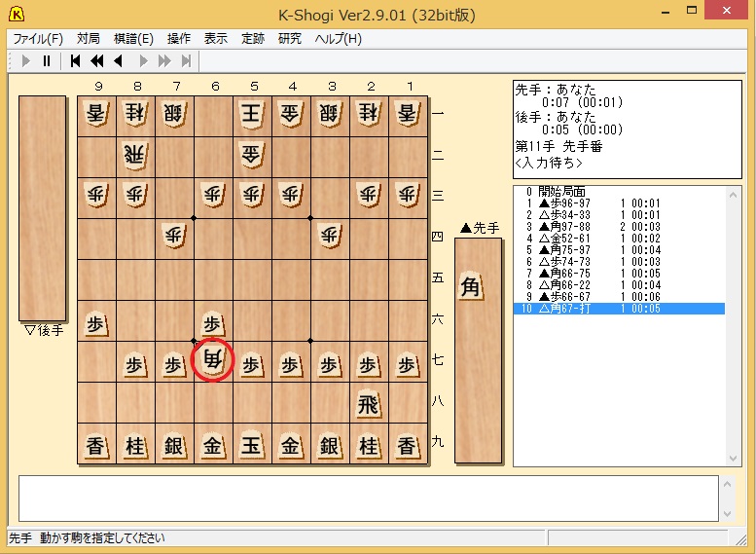Step forward one move
Image resolution: width=756 pixels, height=554 pixels.
pos(143,60)
